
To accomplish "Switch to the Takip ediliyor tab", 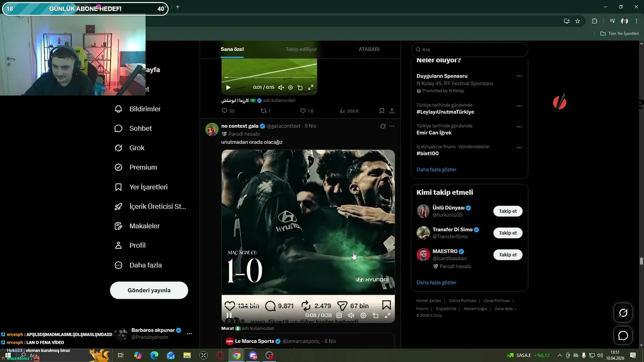I will pyautogui.click(x=301, y=49).
